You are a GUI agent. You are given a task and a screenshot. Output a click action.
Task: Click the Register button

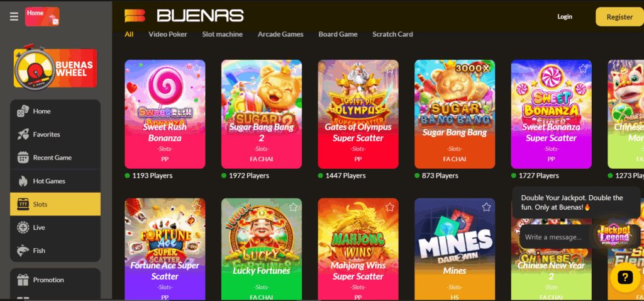pyautogui.click(x=619, y=17)
